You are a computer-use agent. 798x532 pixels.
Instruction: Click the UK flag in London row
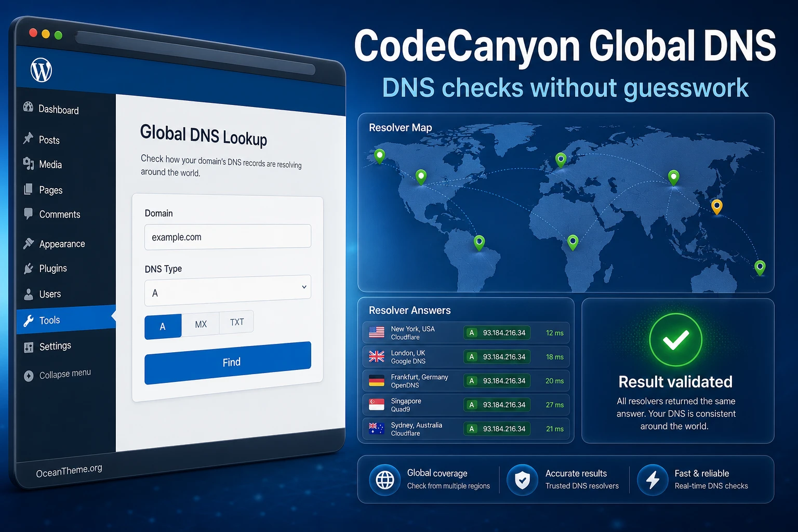377,356
